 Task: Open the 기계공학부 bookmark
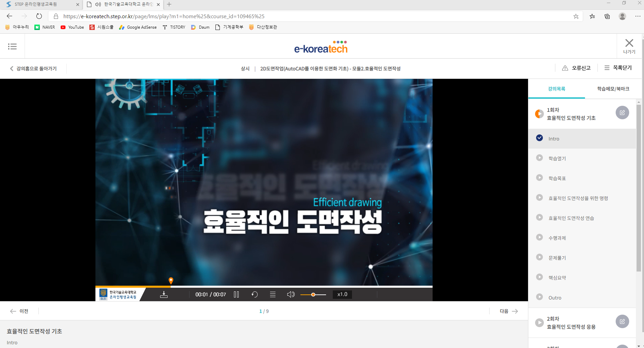pyautogui.click(x=229, y=27)
